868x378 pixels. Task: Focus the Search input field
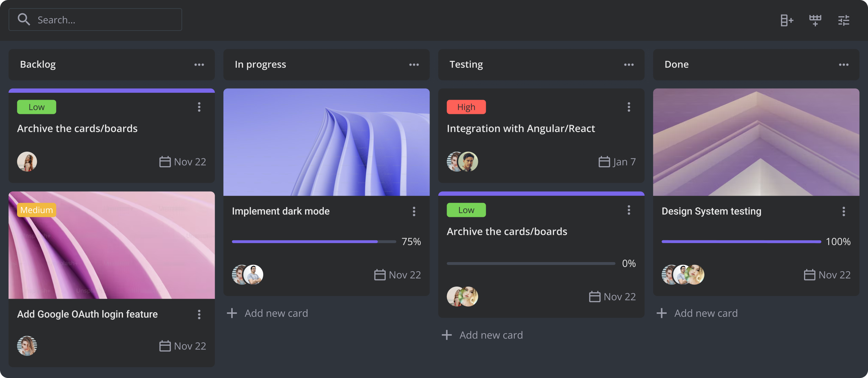pos(95,20)
